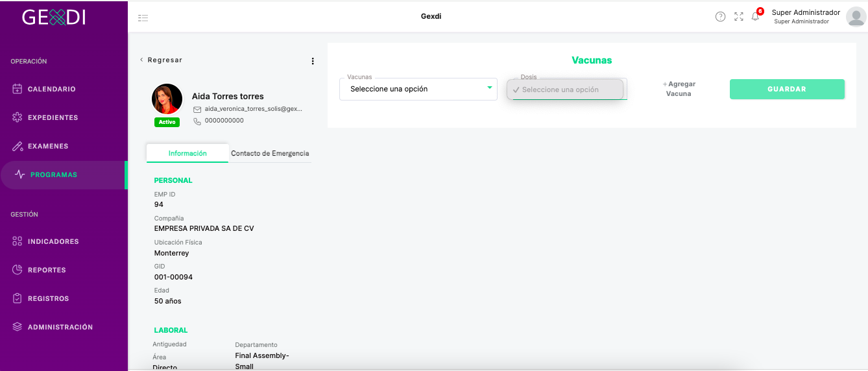
Task: Open Reportes menu item
Action: click(x=64, y=270)
